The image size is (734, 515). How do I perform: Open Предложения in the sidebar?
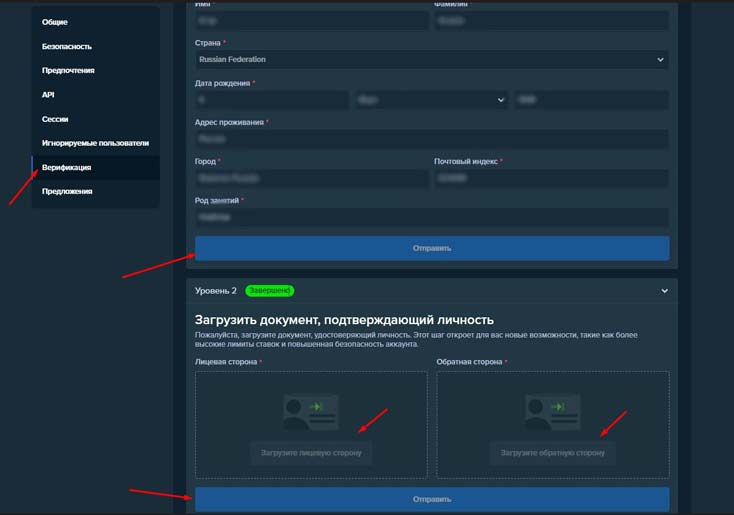pos(67,191)
